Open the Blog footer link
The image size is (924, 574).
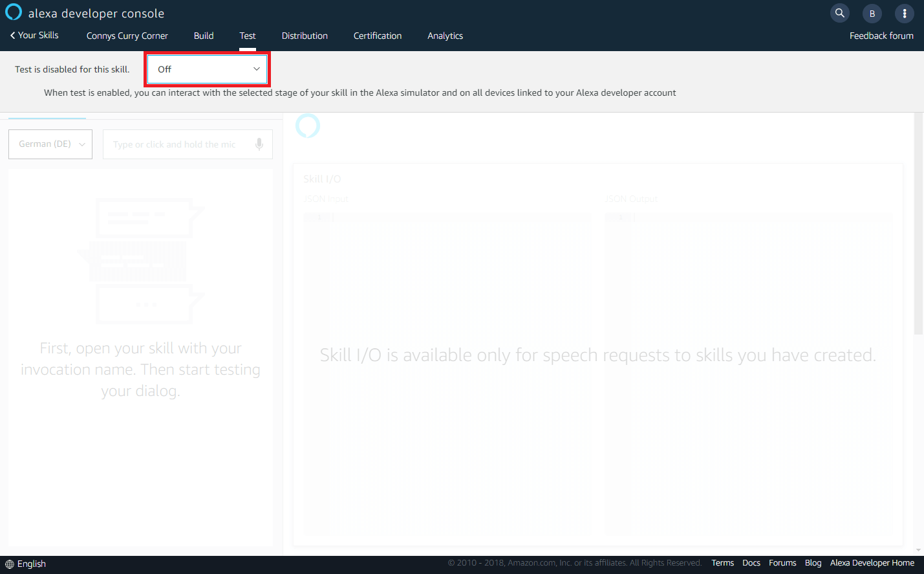(813, 563)
